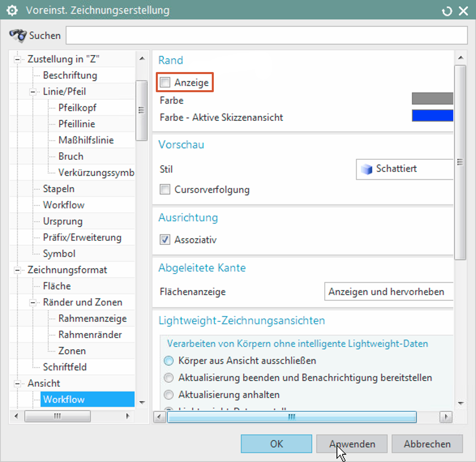Collapse the Ränder und Zonen node
Screen dimensions: 476x462
[33, 303]
